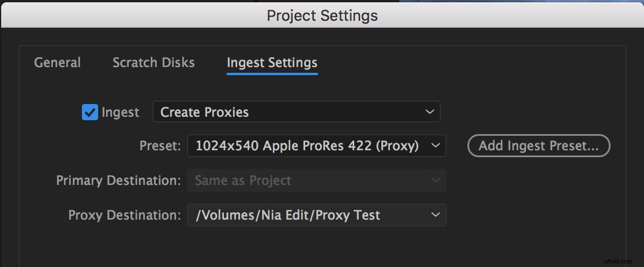This screenshot has height=267, width=644.
Task: Click the Primary Destination: label
Action: coord(119,181)
